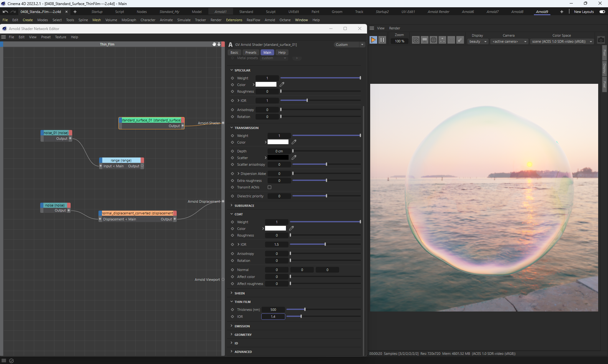Click the monitor display icon in toolbar
Screen dimensions: 608x364
tap(425, 40)
